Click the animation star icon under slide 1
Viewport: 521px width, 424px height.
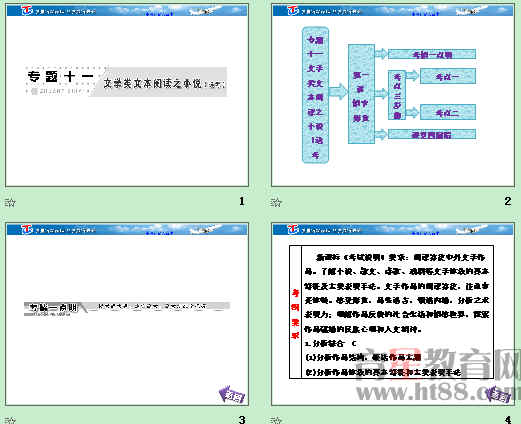pos(10,202)
